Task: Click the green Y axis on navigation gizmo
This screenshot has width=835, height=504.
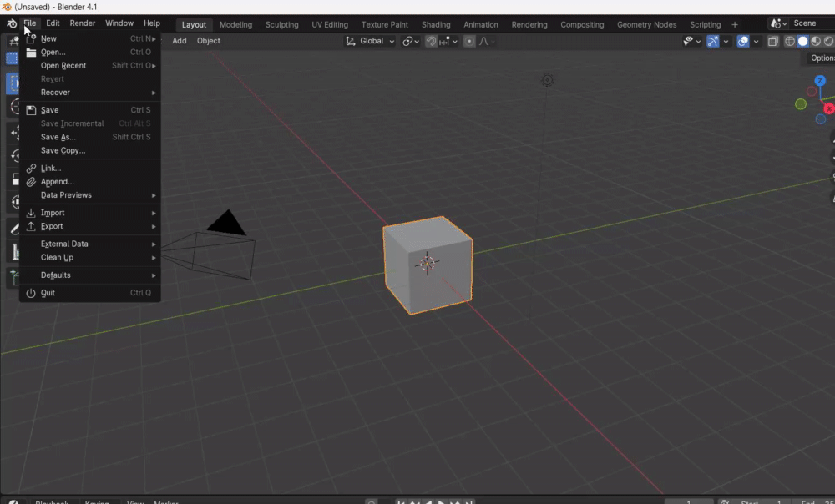Action: [801, 104]
